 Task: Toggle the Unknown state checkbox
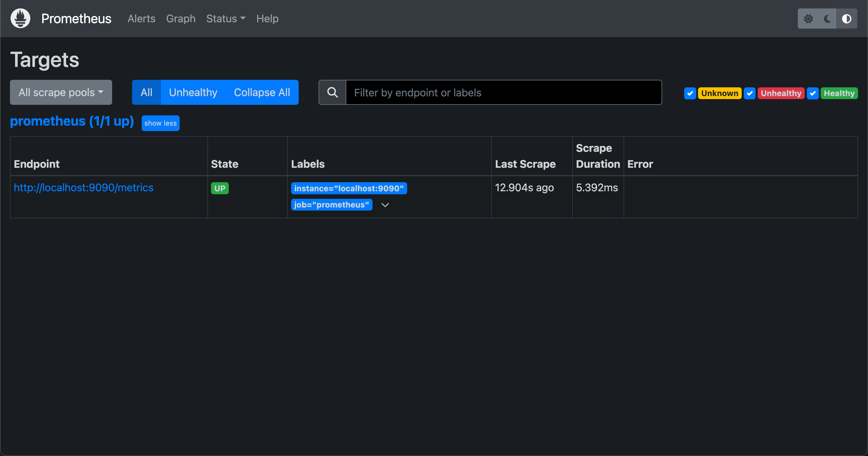(690, 93)
